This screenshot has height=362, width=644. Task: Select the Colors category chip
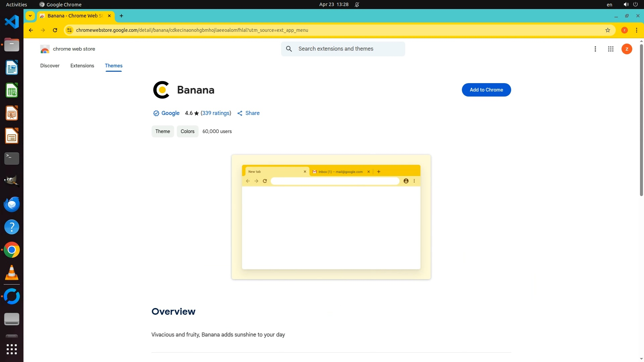187,131
